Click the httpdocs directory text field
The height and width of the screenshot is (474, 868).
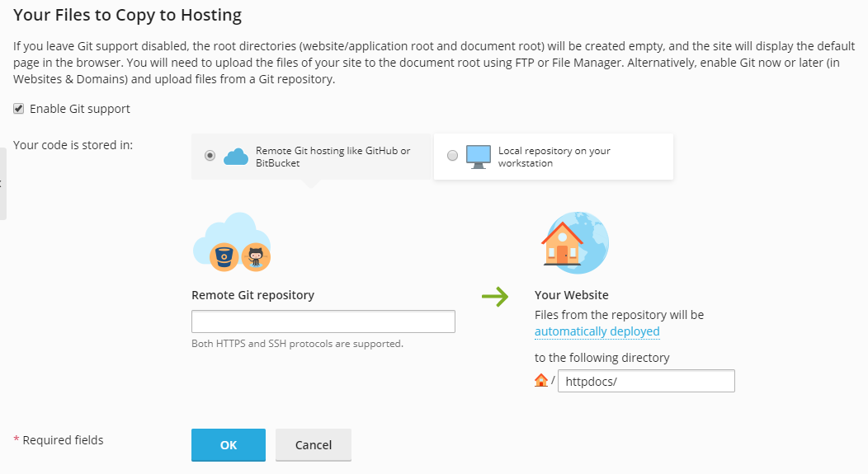point(645,381)
